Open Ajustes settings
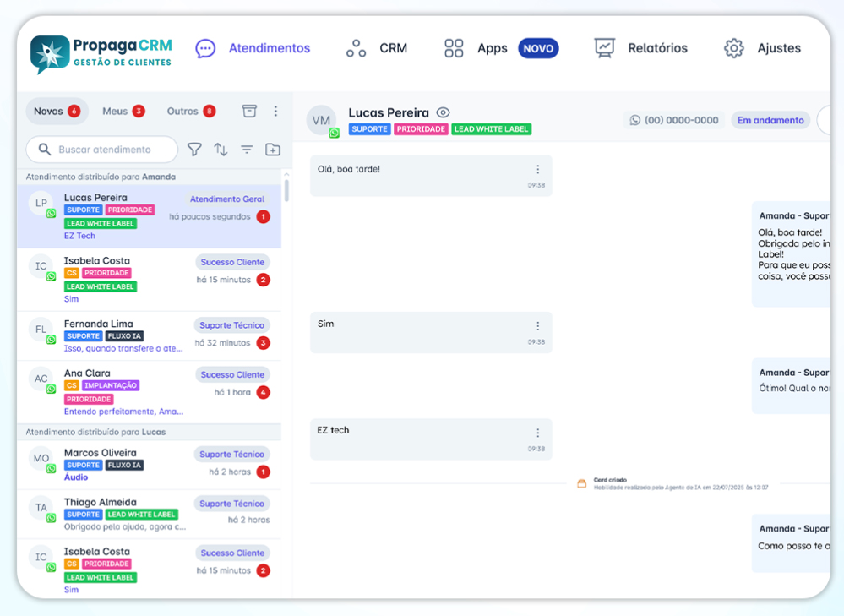The image size is (844, 616). point(763,48)
